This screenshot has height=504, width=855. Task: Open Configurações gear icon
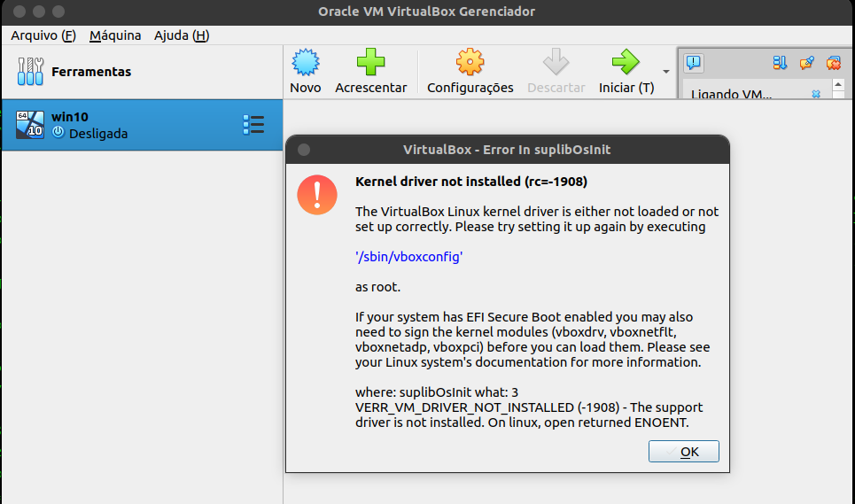470,62
